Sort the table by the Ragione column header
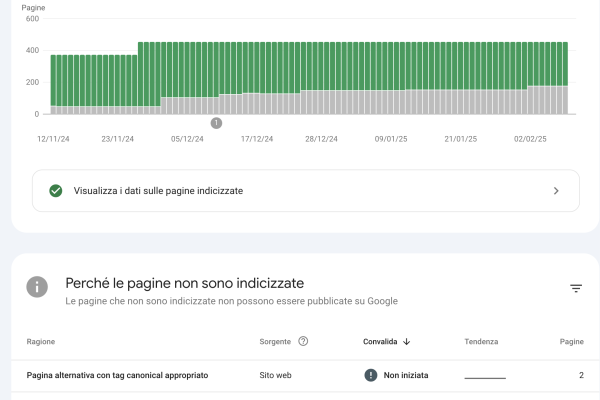Screen dimensions: 600x400 pos(41,341)
